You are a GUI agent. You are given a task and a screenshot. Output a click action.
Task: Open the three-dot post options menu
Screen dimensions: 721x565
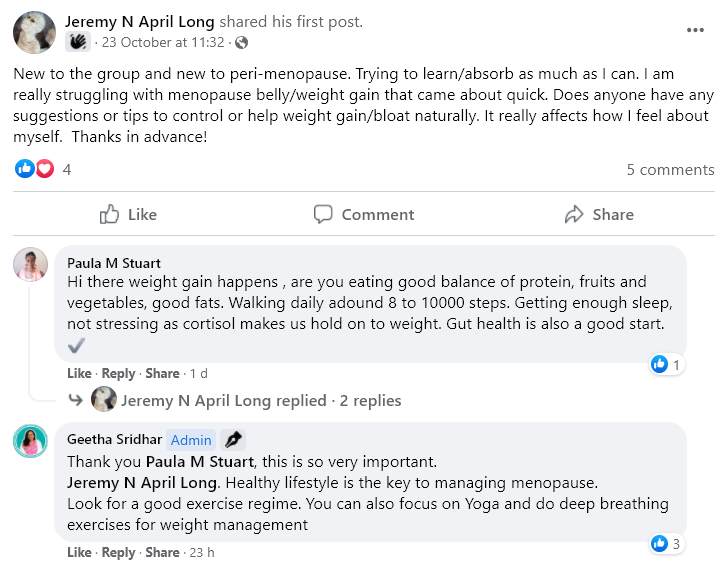tap(695, 30)
